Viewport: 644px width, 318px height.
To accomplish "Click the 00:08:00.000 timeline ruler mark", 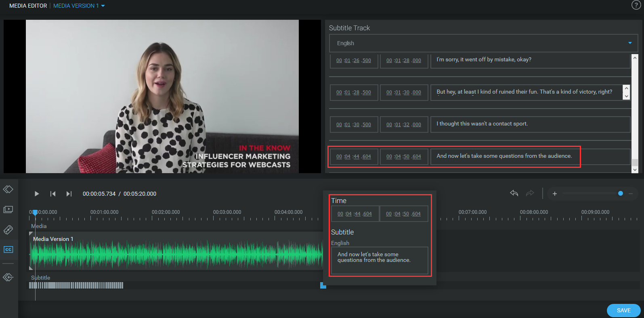I will [x=534, y=212].
